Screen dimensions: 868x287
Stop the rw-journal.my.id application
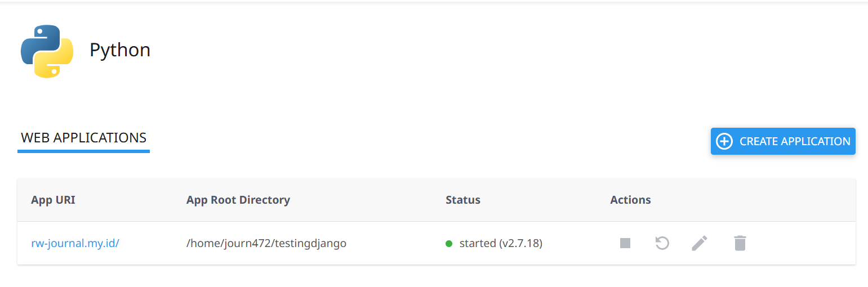625,243
